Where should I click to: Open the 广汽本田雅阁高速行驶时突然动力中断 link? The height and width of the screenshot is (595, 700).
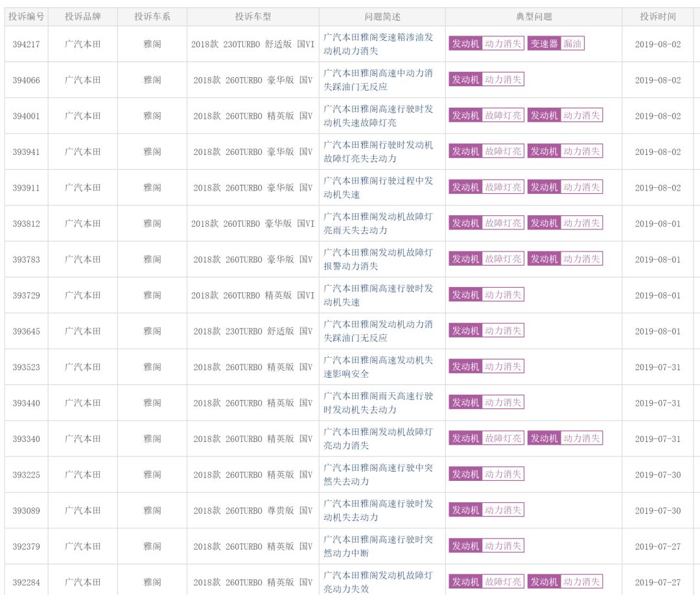378,546
